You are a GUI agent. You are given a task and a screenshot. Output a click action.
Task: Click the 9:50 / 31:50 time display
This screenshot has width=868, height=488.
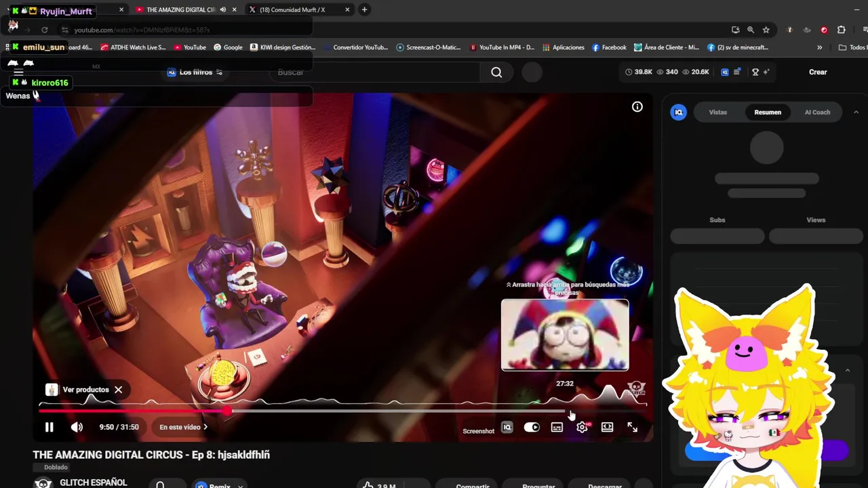[x=119, y=427]
